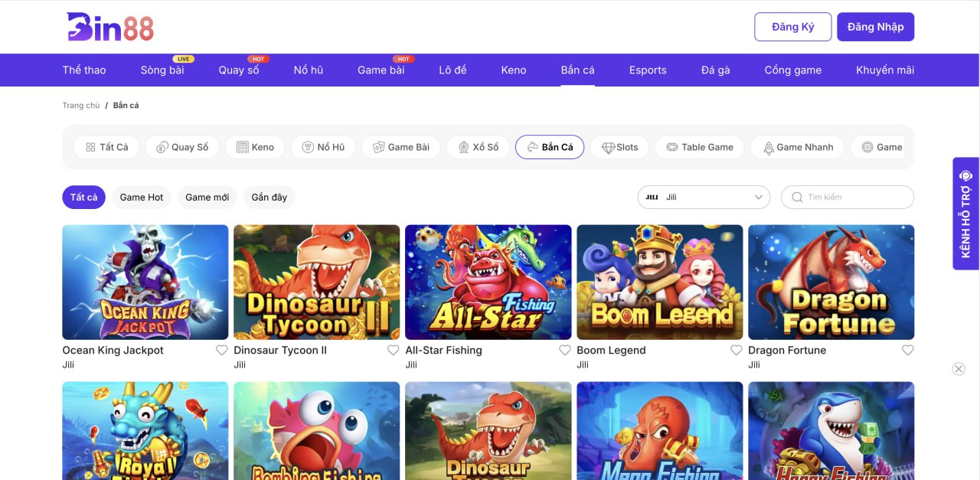Select the Slots diamond category chip
Image resolution: width=980 pixels, height=480 pixels.
click(x=619, y=147)
